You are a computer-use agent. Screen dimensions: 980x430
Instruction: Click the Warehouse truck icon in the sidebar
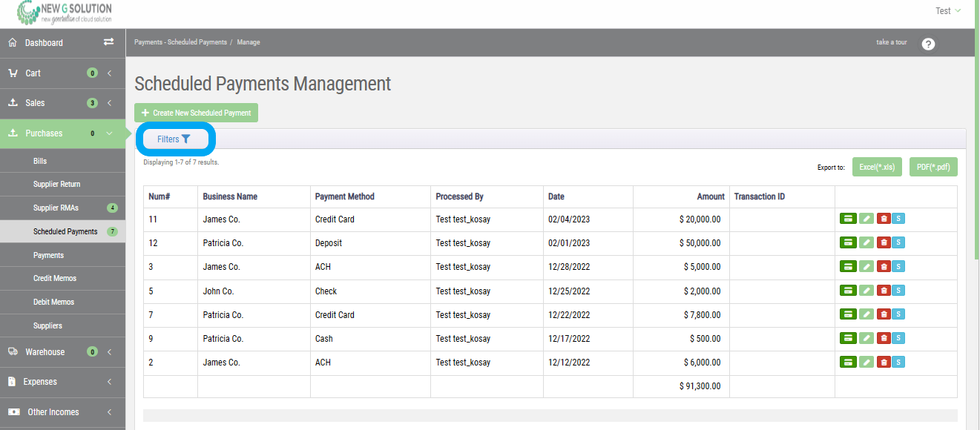pos(13,351)
